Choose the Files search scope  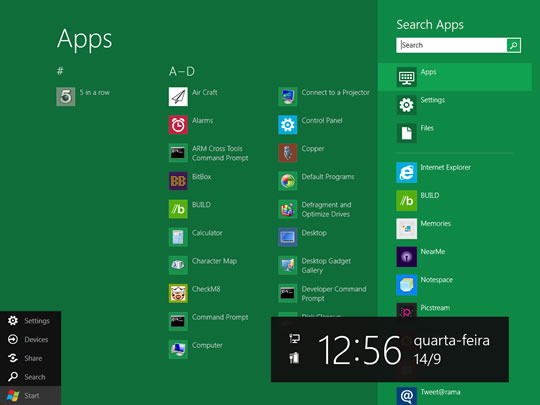455,133
